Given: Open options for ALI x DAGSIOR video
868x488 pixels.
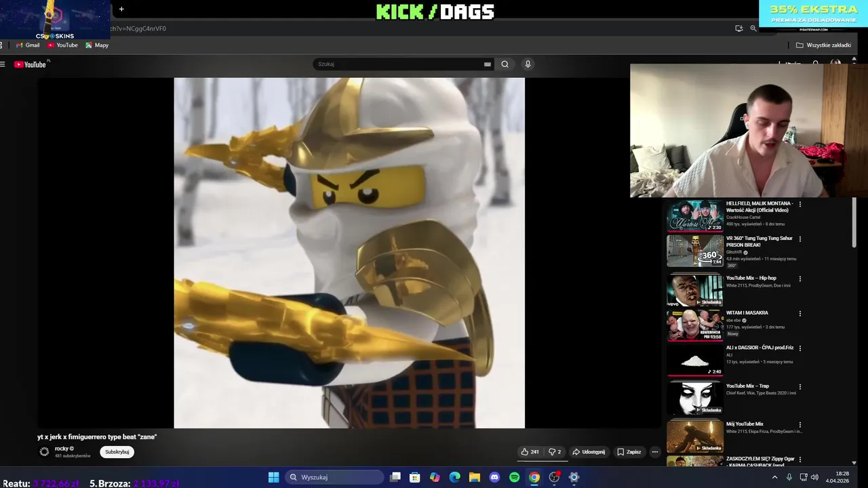Looking at the screenshot, I should [x=800, y=348].
